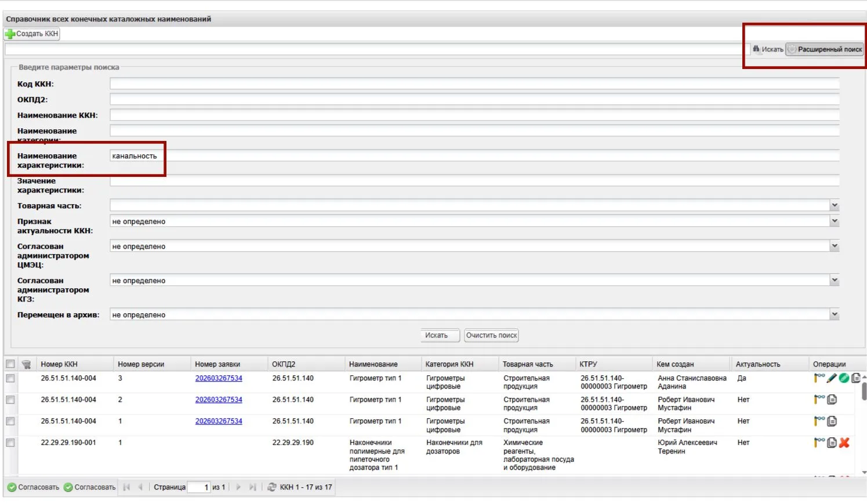Click the binoculars Искать icon at top

click(x=756, y=49)
